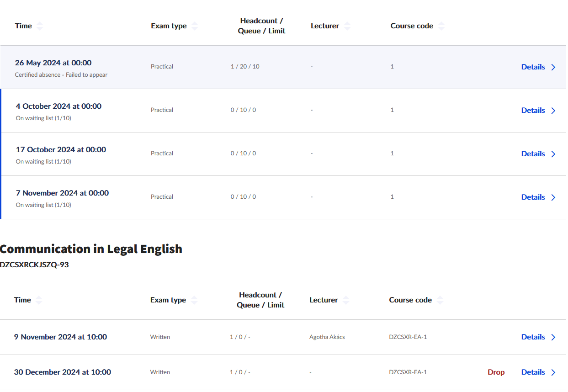Click chevron arrow on 9 November exam row

pos(553,337)
